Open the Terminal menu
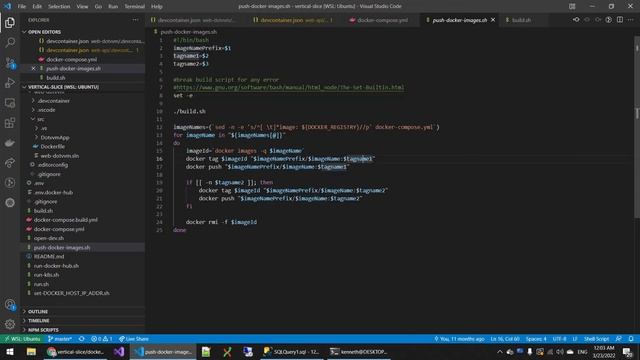Screen dimensions: 640x360 click(x=135, y=6)
